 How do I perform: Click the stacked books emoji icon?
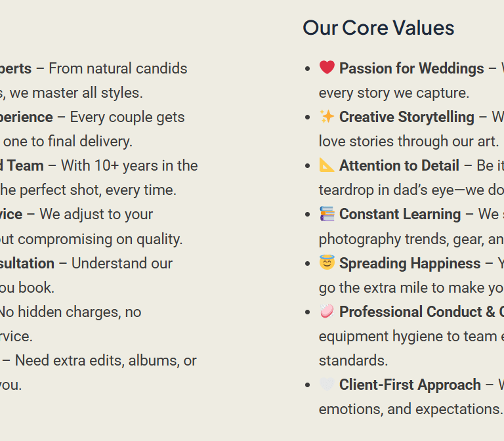tap(327, 214)
